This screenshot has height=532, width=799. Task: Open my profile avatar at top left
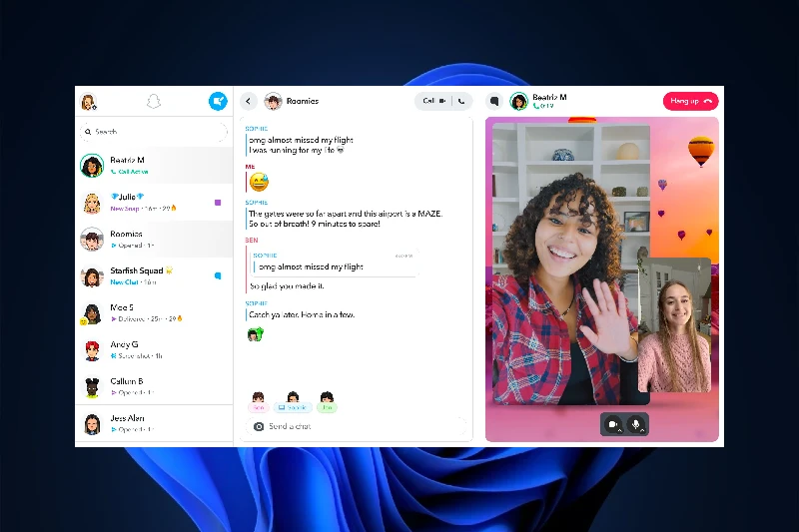point(89,102)
